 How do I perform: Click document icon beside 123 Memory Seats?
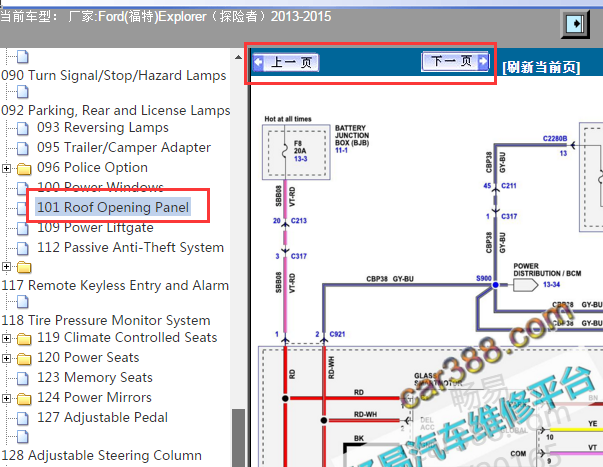coord(23,378)
